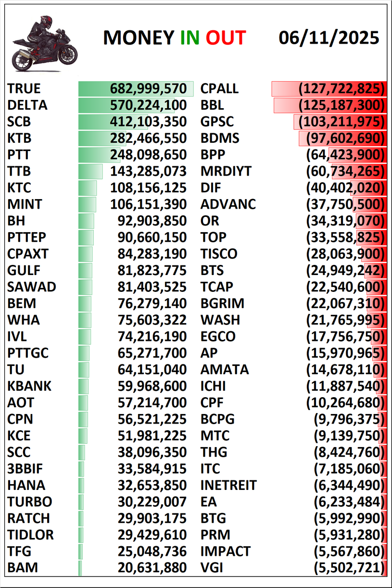Click BAM inflow value 20,631,880
The width and height of the screenshot is (392, 588).
152,568
